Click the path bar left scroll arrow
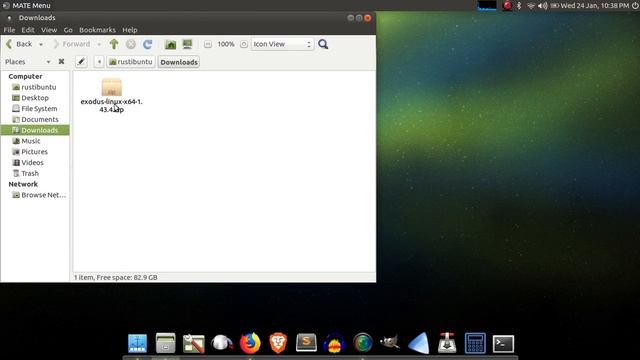The image size is (640, 360). click(x=99, y=62)
